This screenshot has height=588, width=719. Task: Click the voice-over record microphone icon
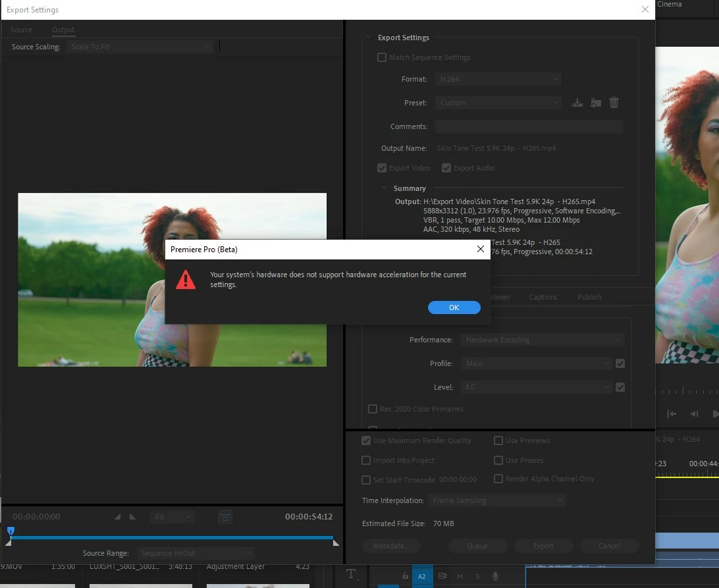click(495, 576)
